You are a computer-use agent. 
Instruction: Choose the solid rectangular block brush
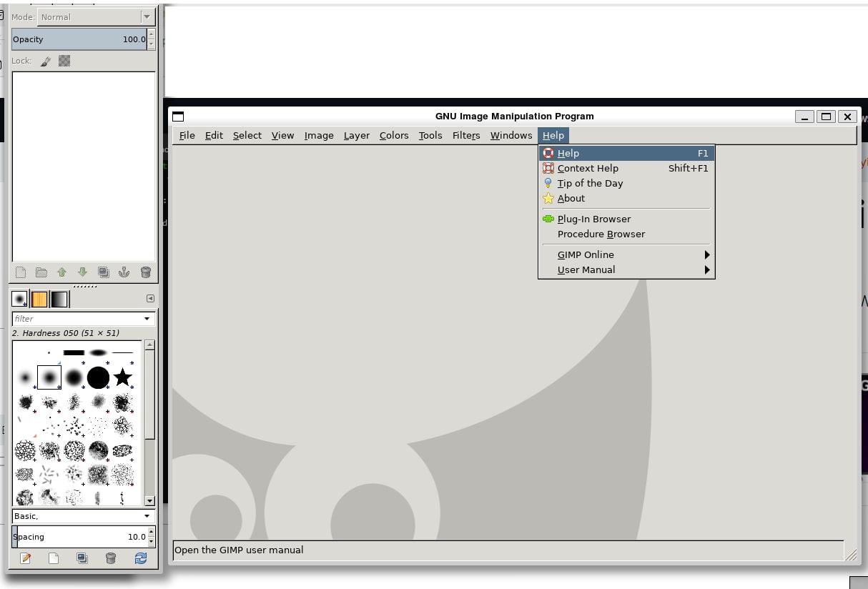tap(74, 352)
